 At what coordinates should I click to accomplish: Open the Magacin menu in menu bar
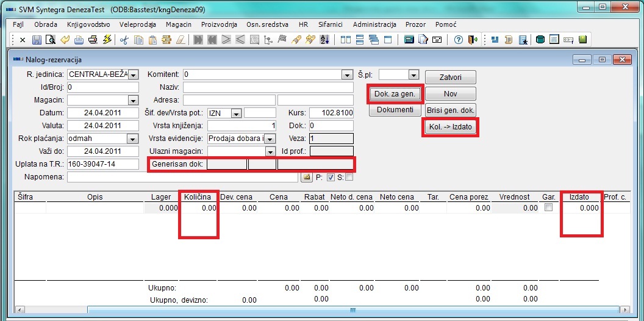[x=178, y=24]
